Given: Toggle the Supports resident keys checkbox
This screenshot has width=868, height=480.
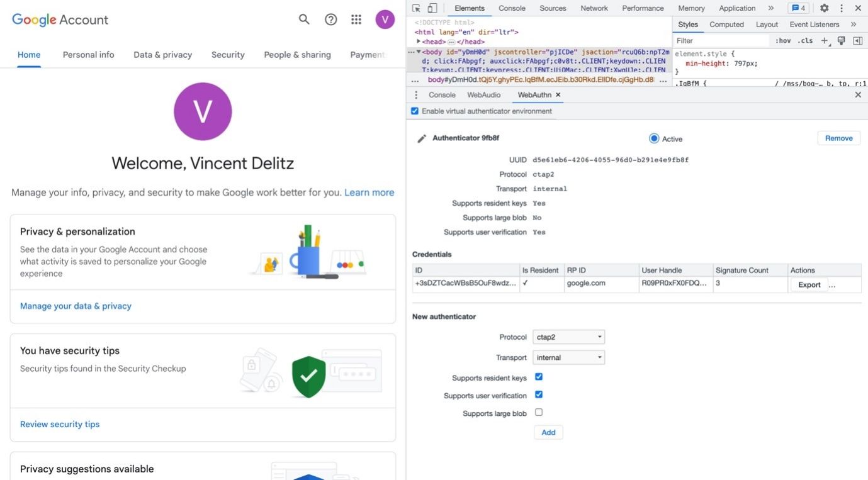Looking at the screenshot, I should [x=539, y=377].
